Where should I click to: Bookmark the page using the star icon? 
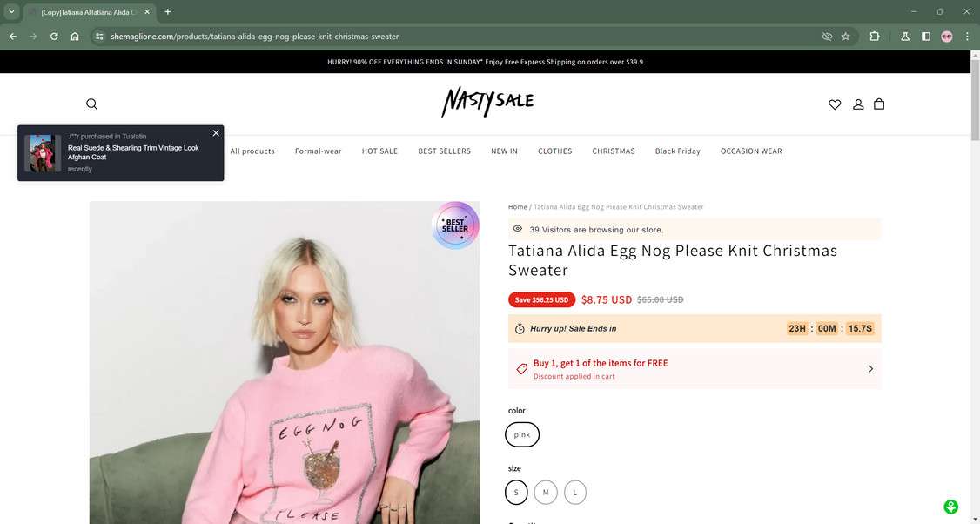845,36
